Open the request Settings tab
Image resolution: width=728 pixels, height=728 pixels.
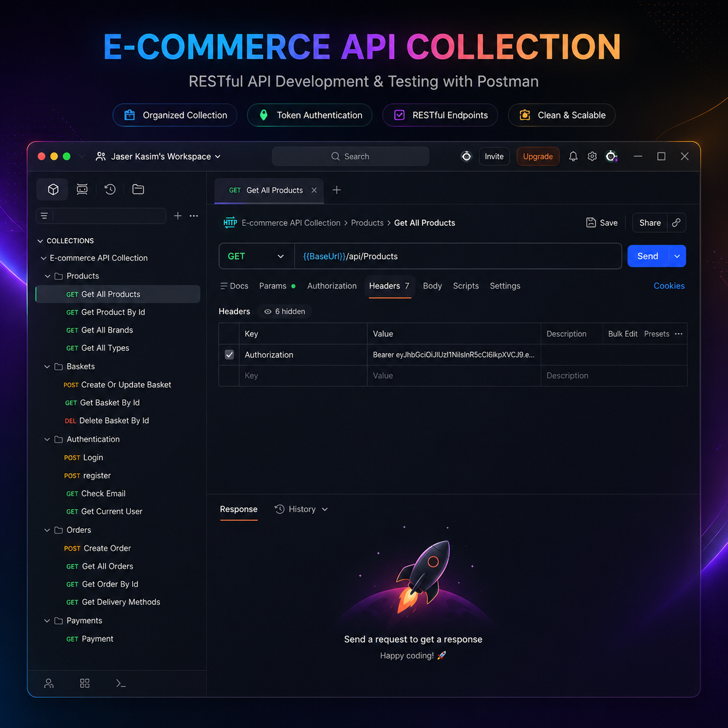tap(505, 286)
